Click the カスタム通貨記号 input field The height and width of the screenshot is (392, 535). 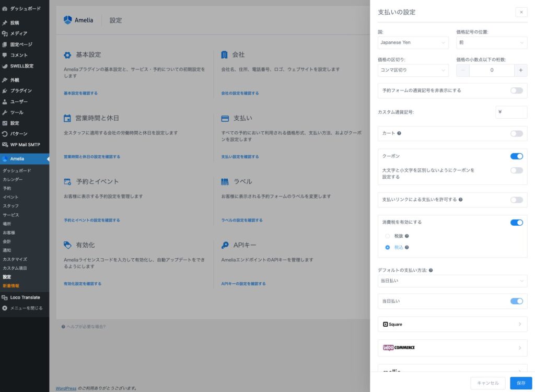511,112
